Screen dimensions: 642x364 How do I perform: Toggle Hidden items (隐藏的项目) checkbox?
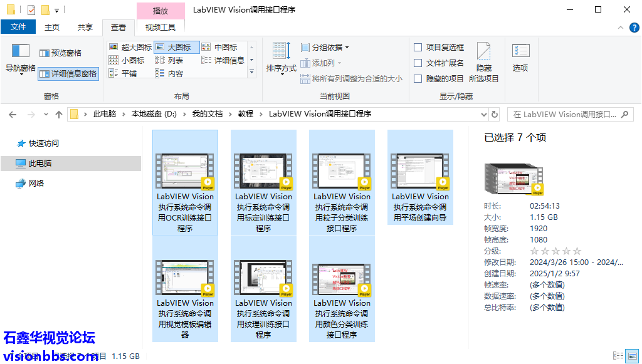tap(418, 78)
